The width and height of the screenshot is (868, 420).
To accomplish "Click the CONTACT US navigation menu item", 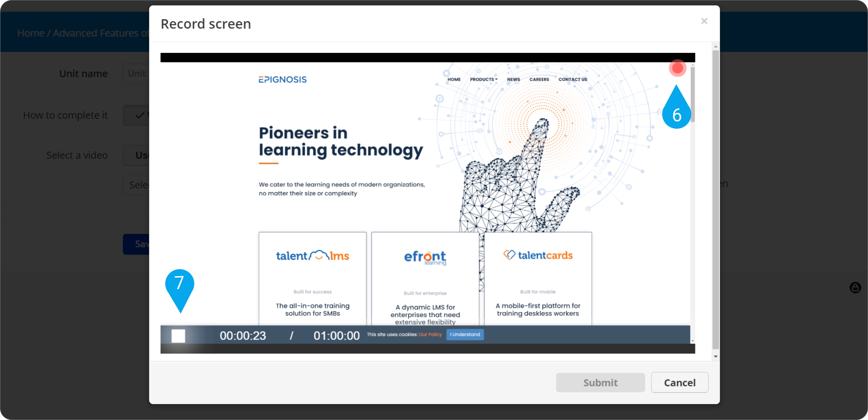I will (574, 79).
